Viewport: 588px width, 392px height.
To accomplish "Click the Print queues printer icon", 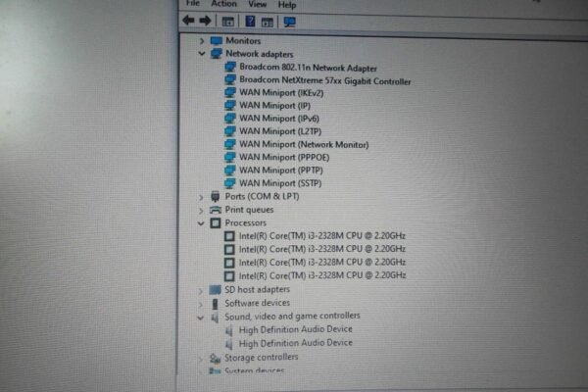I will (x=216, y=210).
